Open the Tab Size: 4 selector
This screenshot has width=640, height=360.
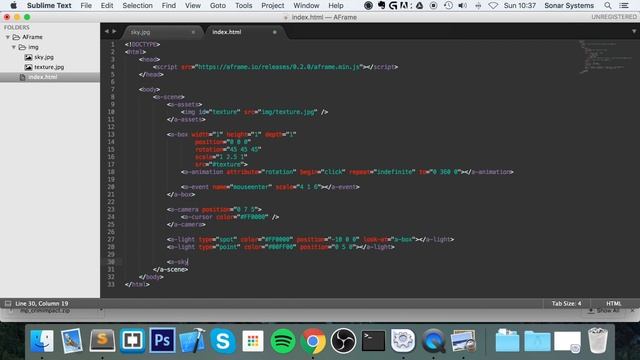click(x=567, y=303)
